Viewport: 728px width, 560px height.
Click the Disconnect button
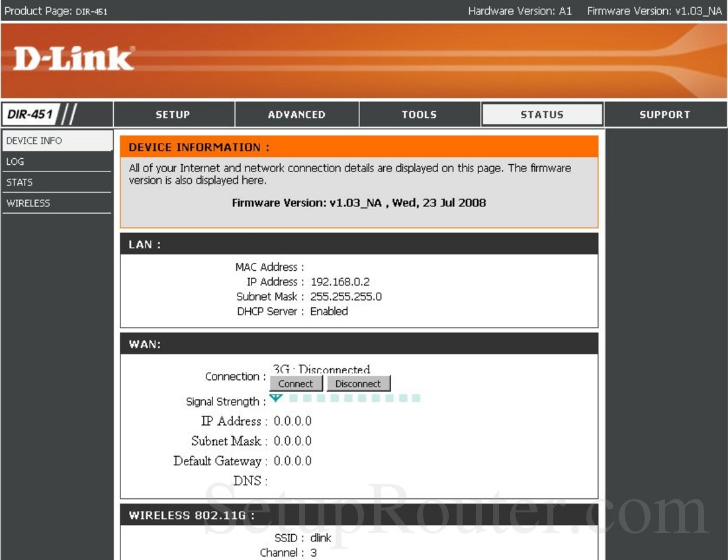pyautogui.click(x=358, y=383)
